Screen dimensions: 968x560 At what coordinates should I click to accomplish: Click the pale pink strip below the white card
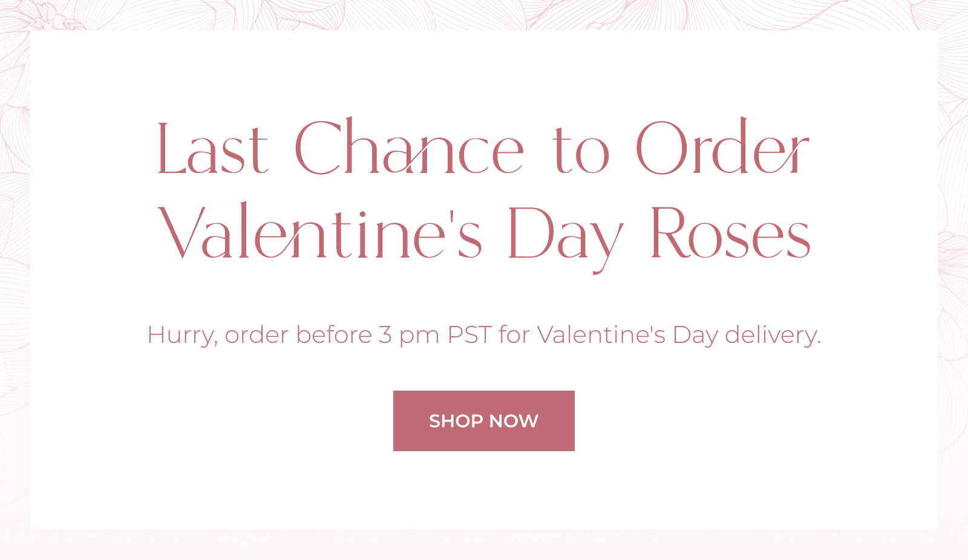pos(484,545)
